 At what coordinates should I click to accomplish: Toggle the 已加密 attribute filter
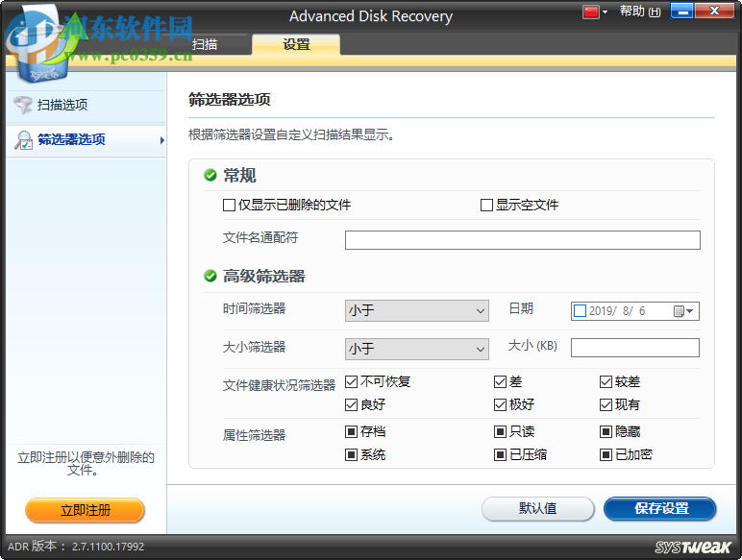point(606,455)
